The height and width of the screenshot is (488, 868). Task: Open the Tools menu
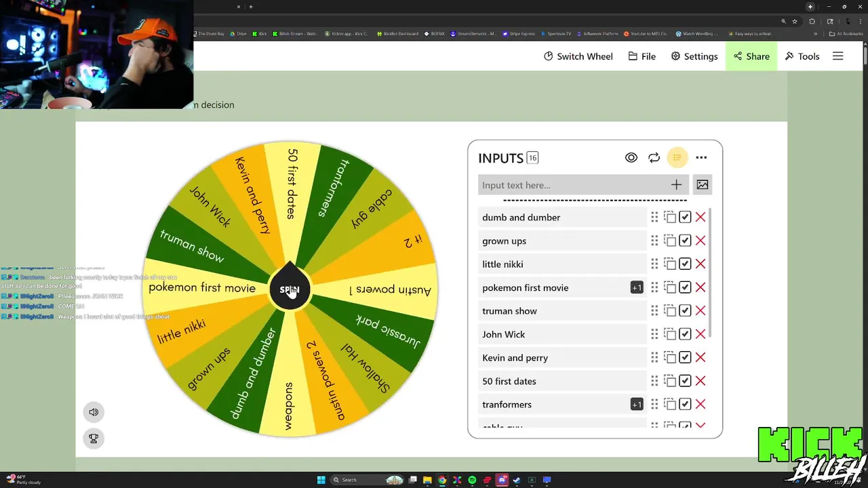[x=802, y=56]
